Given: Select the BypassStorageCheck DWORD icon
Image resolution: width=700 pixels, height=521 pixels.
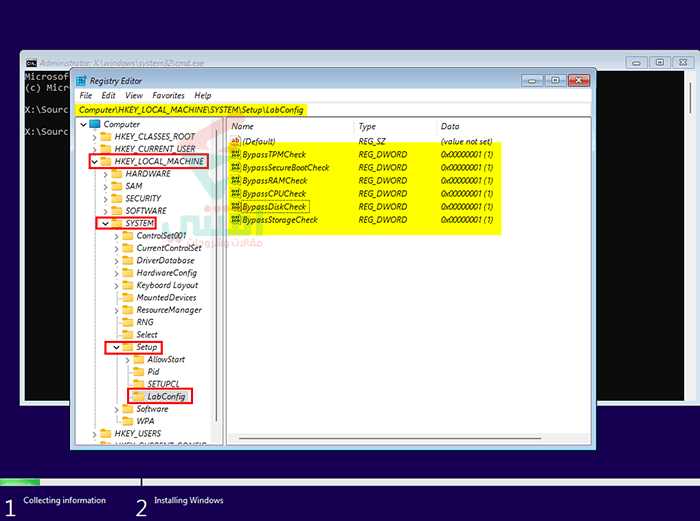Looking at the screenshot, I should pos(236,220).
